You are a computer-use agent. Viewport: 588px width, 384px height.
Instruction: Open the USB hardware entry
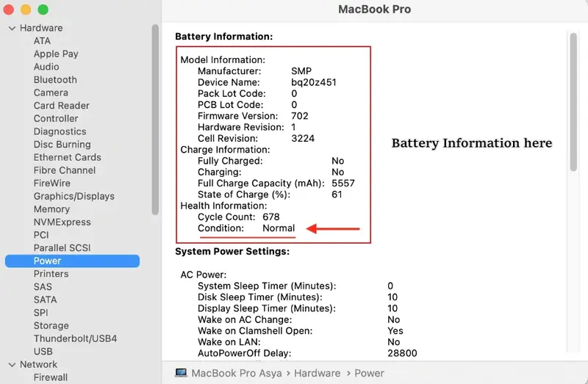coord(43,352)
